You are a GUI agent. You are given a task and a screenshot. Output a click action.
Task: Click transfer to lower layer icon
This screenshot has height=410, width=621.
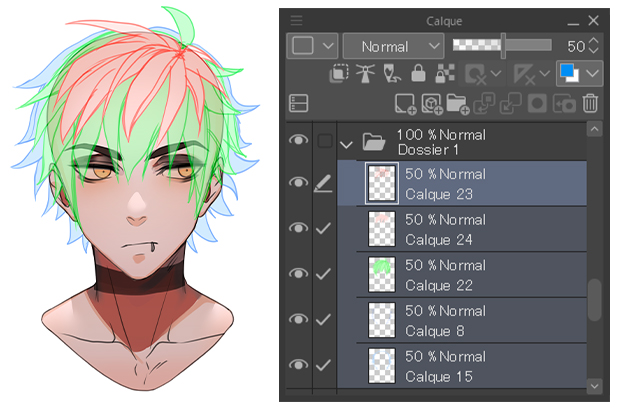484,104
